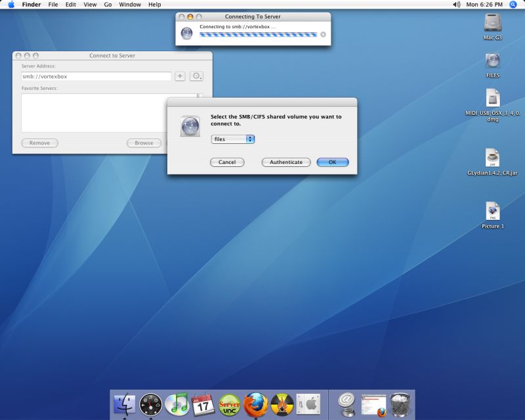Open iTunes from the Dock

(177, 404)
